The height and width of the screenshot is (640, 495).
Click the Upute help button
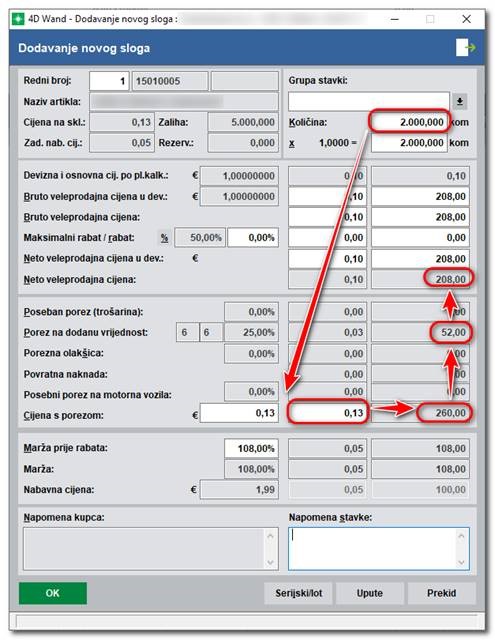[x=370, y=593]
